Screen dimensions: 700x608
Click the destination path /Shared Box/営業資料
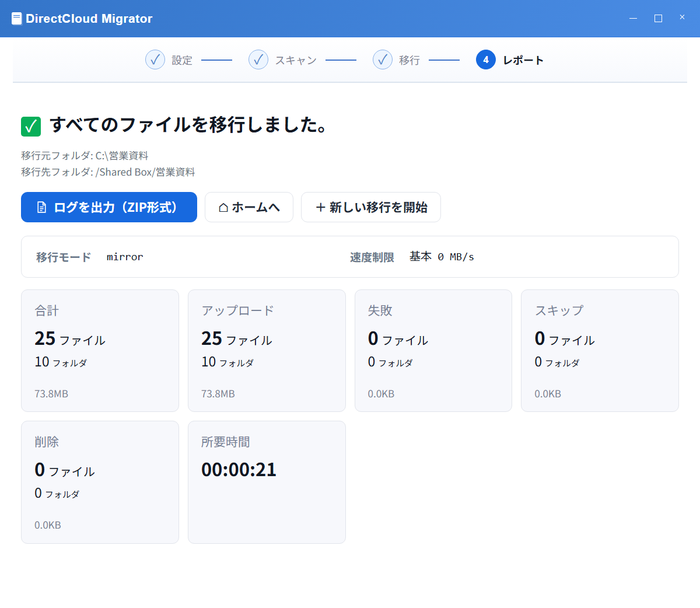(x=145, y=172)
